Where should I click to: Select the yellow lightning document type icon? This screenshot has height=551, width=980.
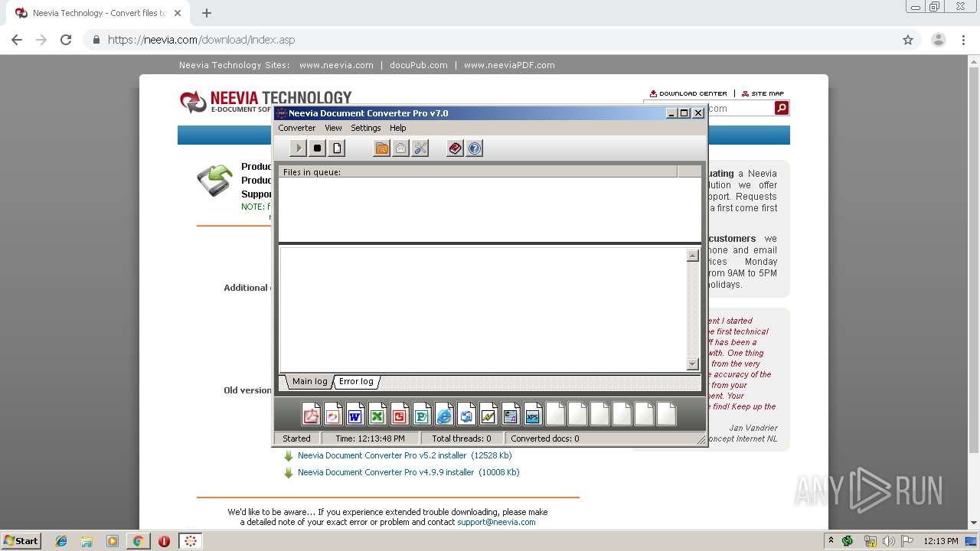pos(488,414)
